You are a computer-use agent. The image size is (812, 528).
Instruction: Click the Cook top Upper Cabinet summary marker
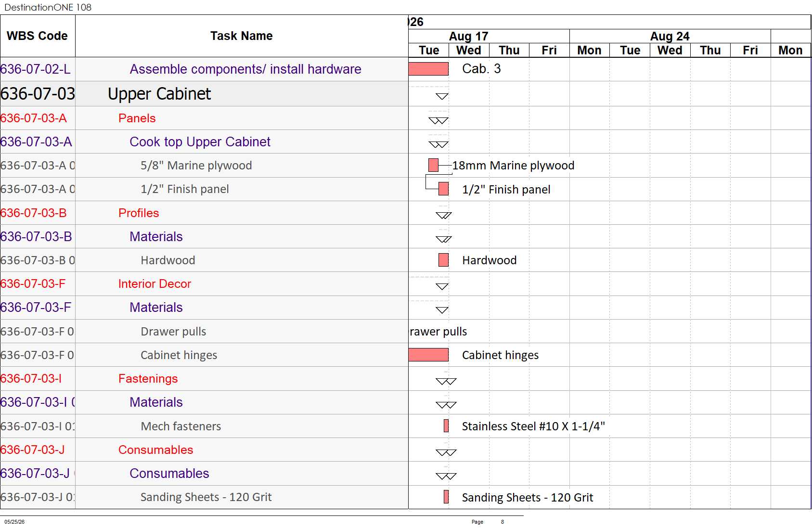(438, 144)
